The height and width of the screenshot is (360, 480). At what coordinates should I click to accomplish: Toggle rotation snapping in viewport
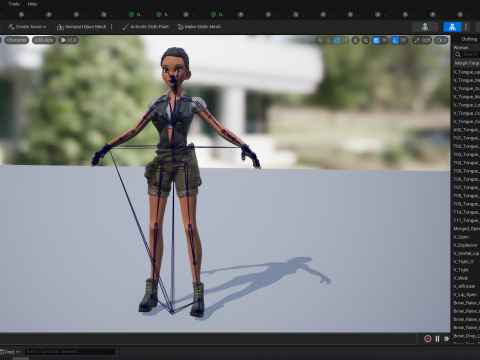coord(395,40)
